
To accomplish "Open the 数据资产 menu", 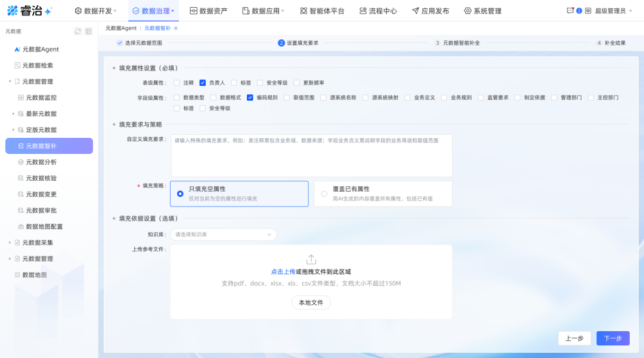I will [208, 10].
